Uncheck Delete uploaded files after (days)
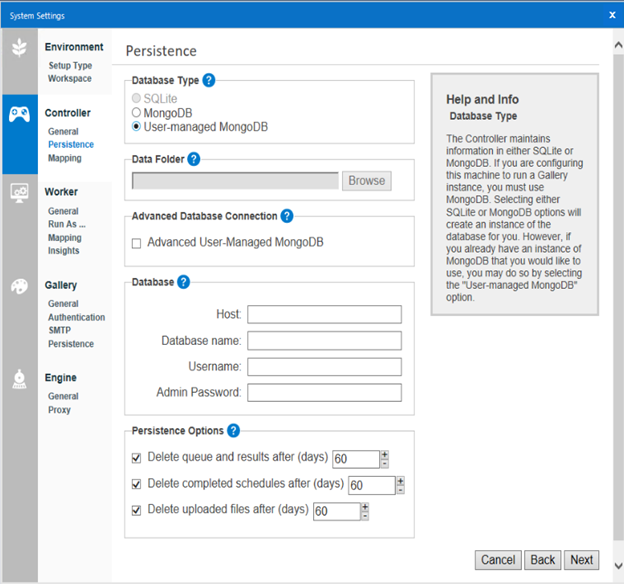Screen dimensions: 624x584 136,510
